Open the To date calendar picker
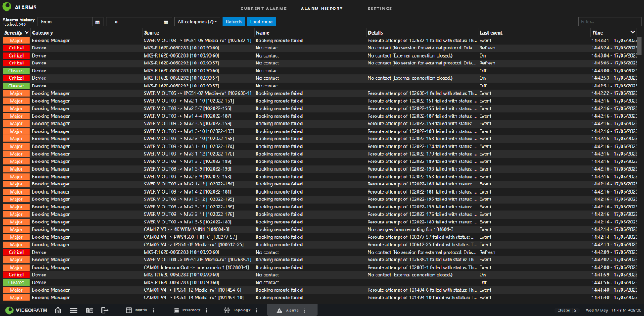The width and height of the screenshot is (644, 316). click(166, 22)
